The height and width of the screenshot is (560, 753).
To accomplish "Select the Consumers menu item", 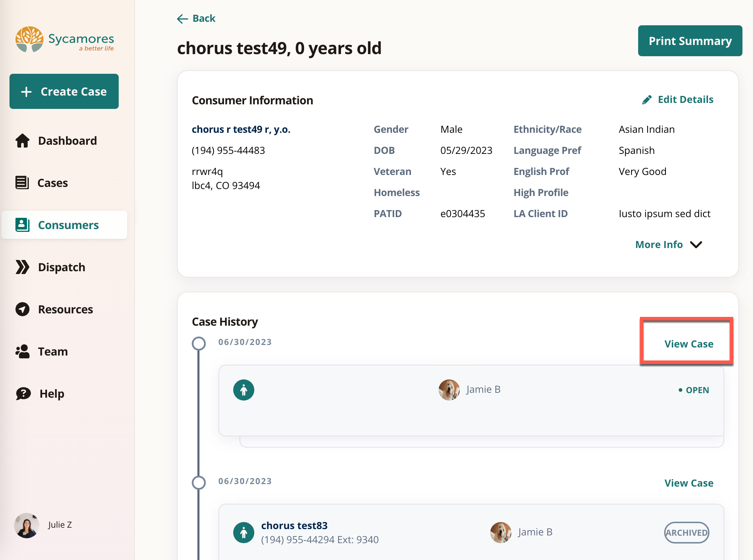I will (x=64, y=225).
